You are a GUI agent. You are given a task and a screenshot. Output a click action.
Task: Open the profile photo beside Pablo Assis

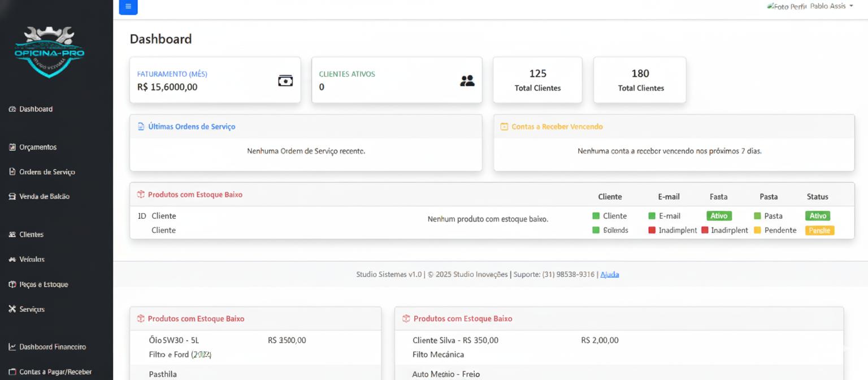click(x=786, y=7)
